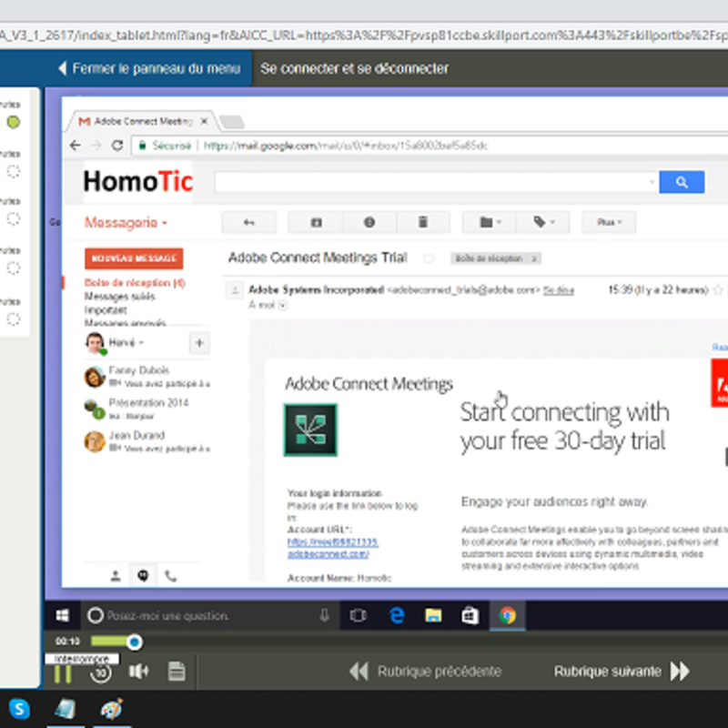Open the Account URL adobeconnect.com link
This screenshot has width=728, height=728.
tap(333, 548)
